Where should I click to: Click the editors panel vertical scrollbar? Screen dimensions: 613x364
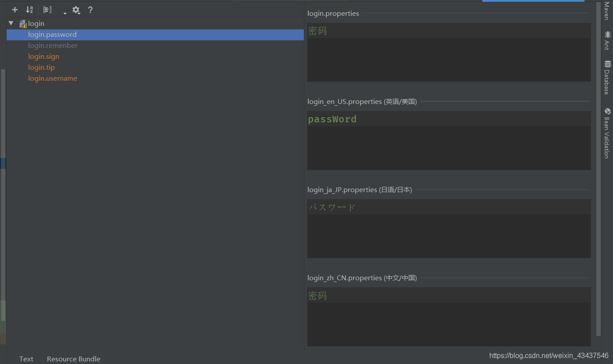coord(599,168)
